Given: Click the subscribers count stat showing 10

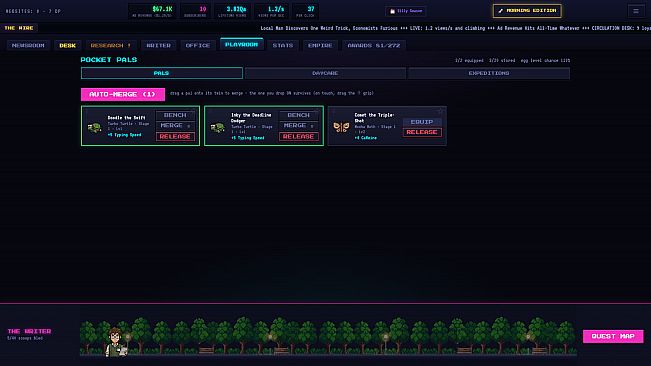Looking at the screenshot, I should 196,11.
